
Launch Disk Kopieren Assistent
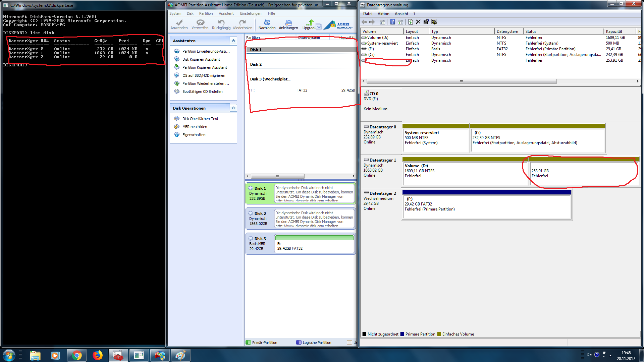[x=201, y=59]
